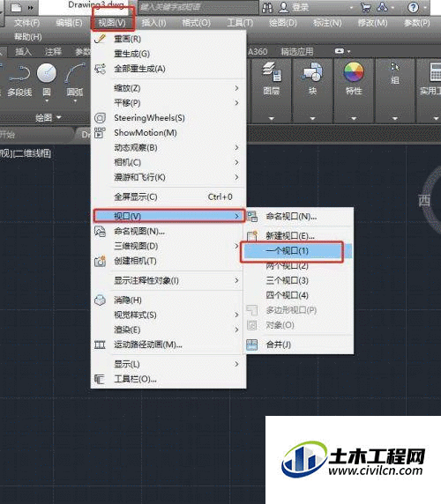Click the Sign In (登录) button

300,7
